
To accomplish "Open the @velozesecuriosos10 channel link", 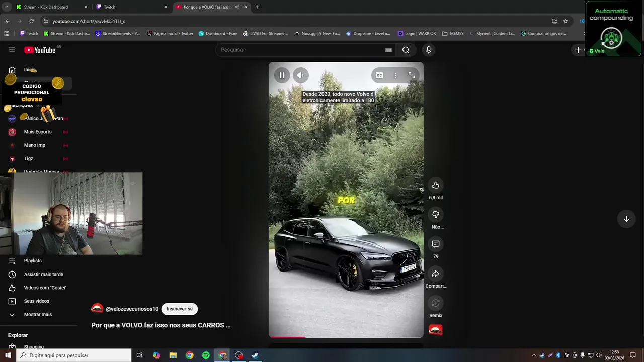I will (x=132, y=309).
